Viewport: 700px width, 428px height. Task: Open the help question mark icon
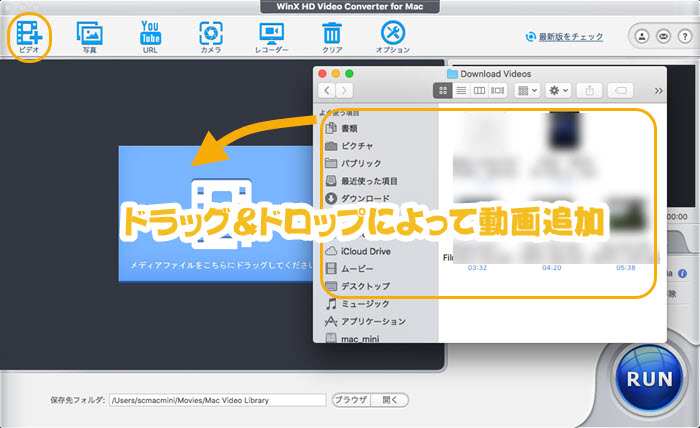685,36
